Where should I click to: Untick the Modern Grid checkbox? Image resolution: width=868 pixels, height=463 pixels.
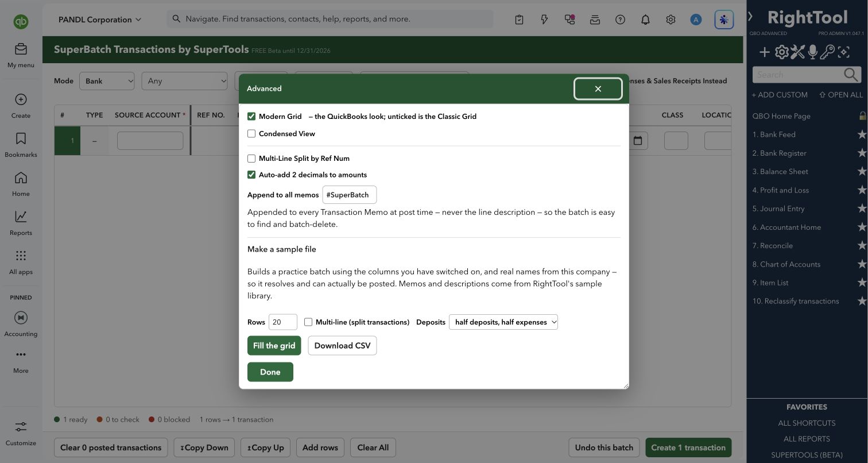[251, 116]
